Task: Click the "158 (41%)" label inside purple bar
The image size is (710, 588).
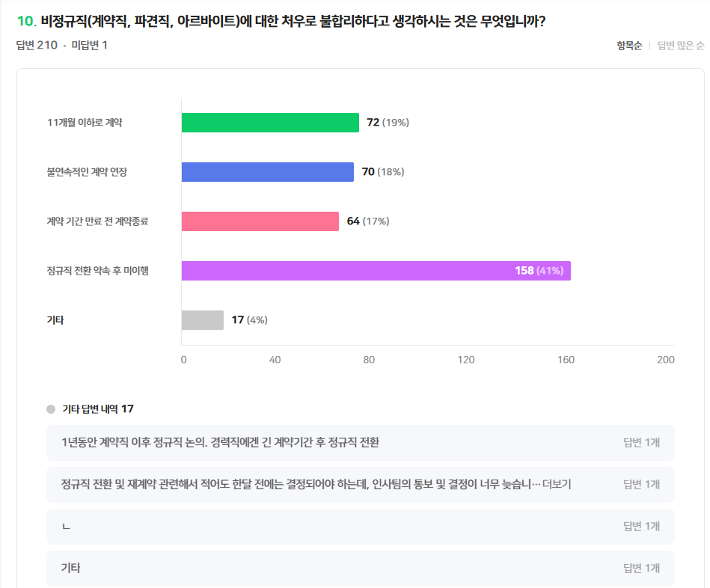Action: click(539, 271)
